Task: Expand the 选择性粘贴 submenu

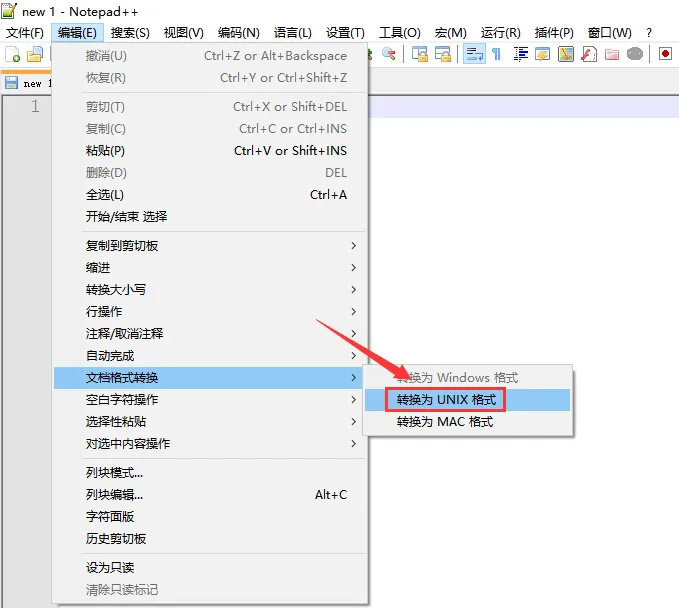Action: pyautogui.click(x=210, y=422)
